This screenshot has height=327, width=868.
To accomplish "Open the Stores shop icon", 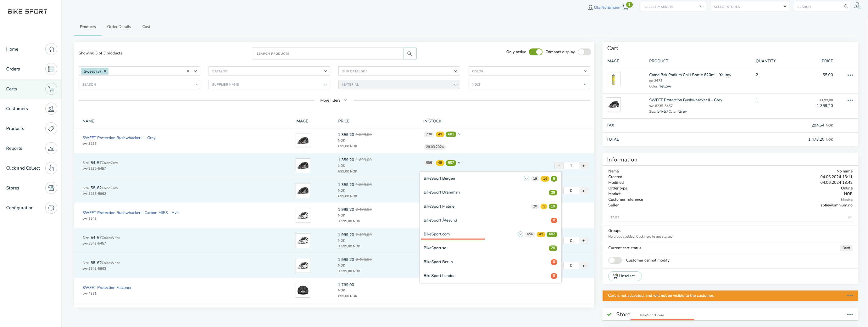I will (51, 188).
